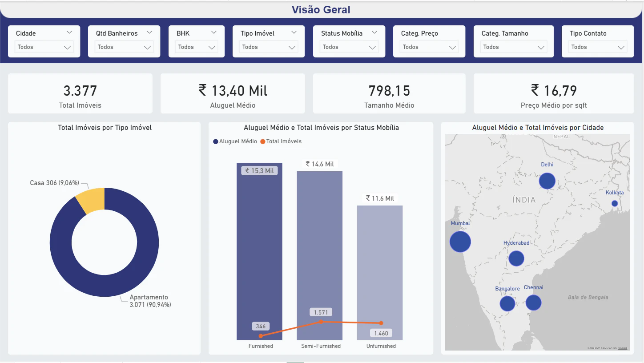Image resolution: width=644 pixels, height=363 pixels.
Task: Open the Cidade slicer's Todos dropdown
Action: (44, 47)
